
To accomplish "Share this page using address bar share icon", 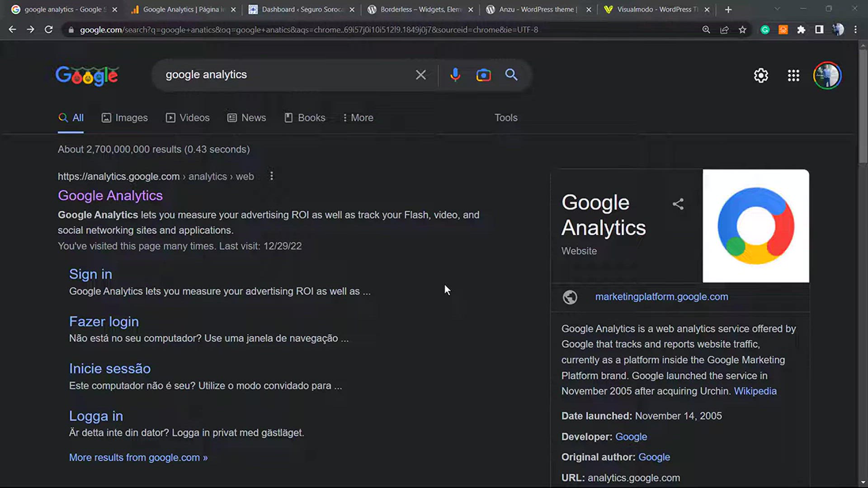I will pos(724,29).
